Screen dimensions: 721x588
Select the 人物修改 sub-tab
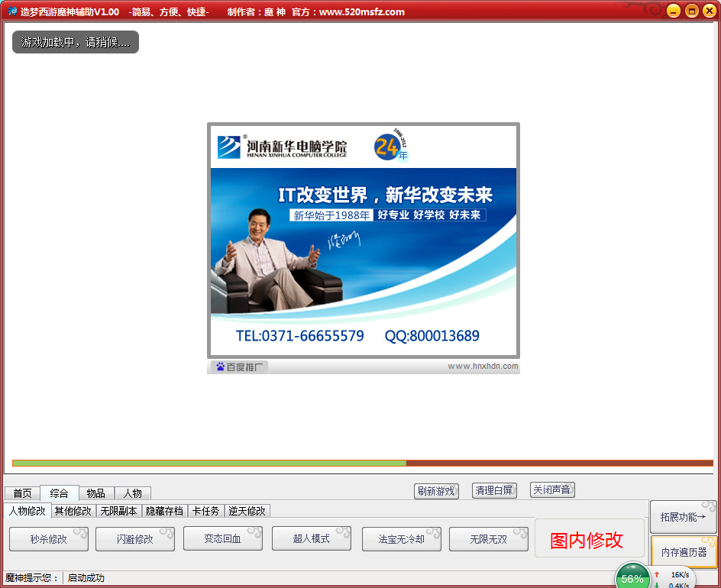(27, 511)
